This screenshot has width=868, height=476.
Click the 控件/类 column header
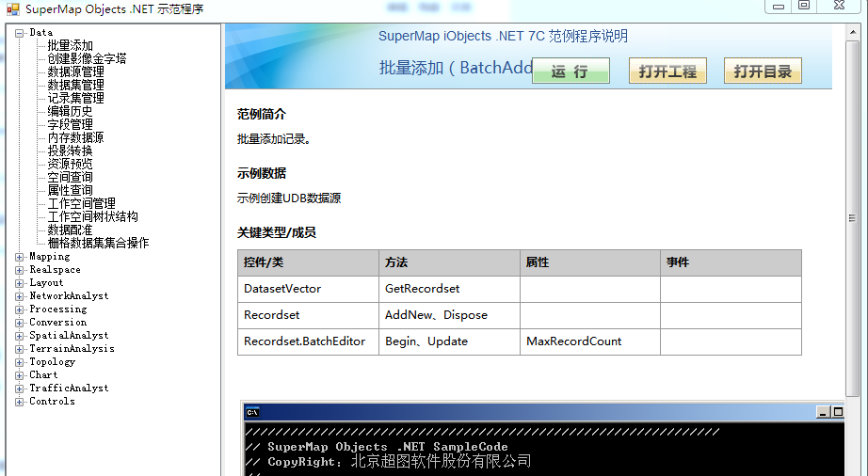tap(309, 262)
